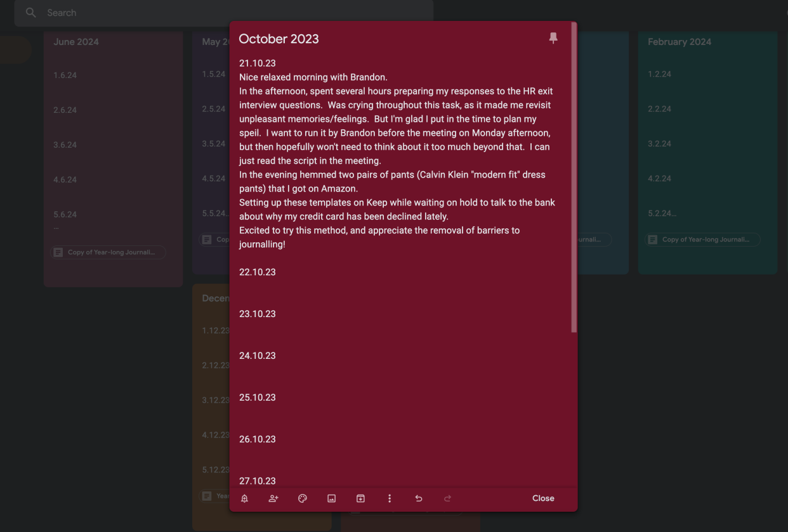Click the greyed-out Redo arrow
Viewport: 788px width, 532px height.
(x=447, y=498)
